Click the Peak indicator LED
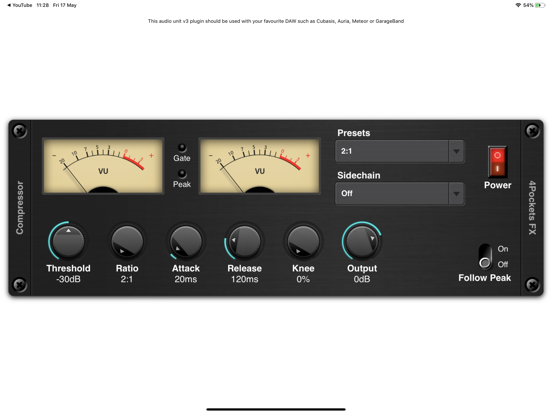The height and width of the screenshot is (414, 552). 182,173
